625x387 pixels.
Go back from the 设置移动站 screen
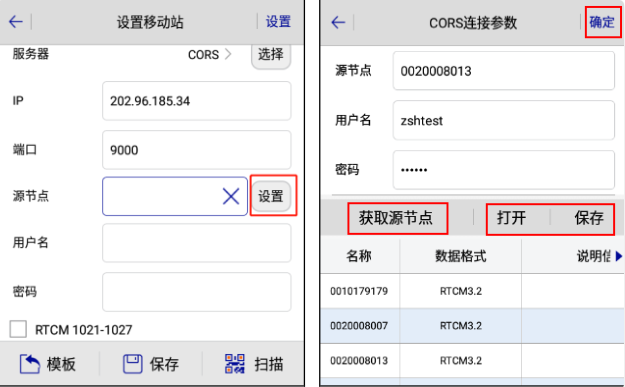point(16,22)
